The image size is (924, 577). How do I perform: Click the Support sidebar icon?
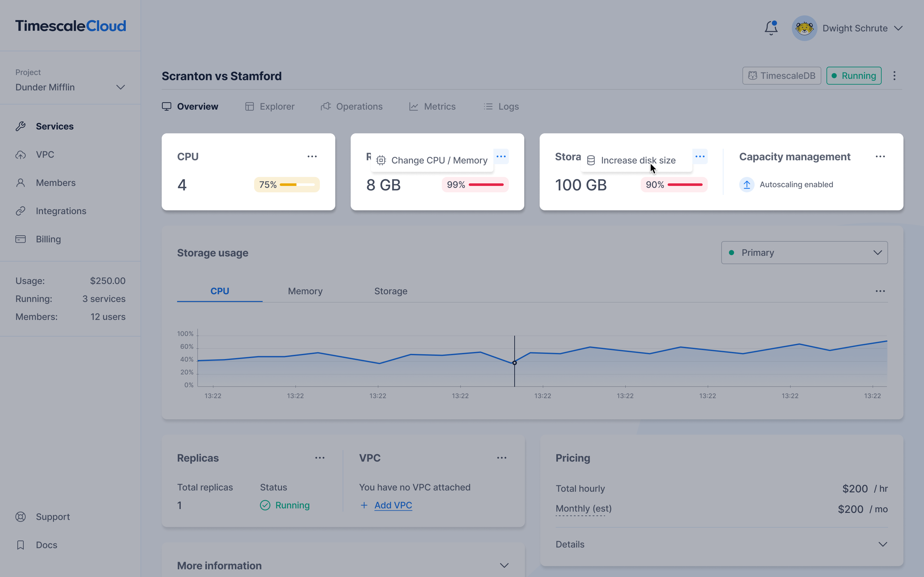coord(19,516)
